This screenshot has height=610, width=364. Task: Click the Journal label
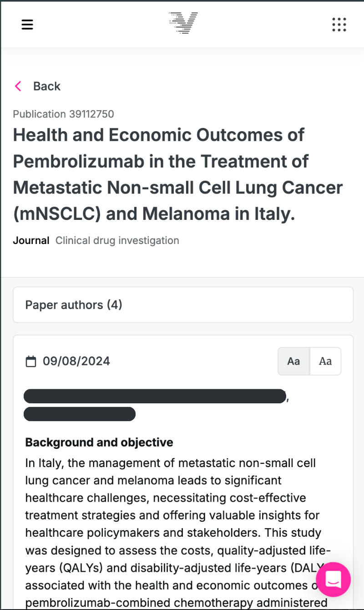[31, 240]
